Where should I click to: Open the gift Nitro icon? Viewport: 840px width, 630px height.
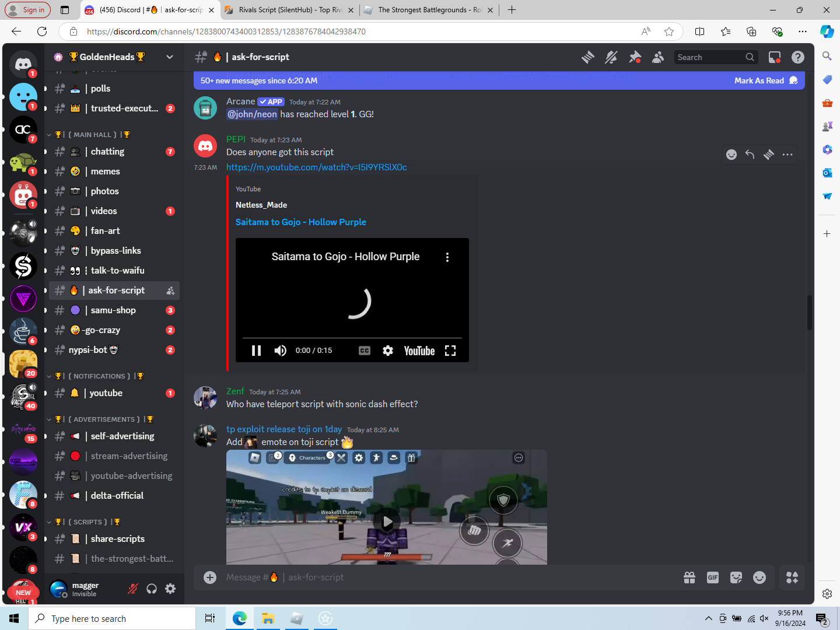tap(689, 577)
